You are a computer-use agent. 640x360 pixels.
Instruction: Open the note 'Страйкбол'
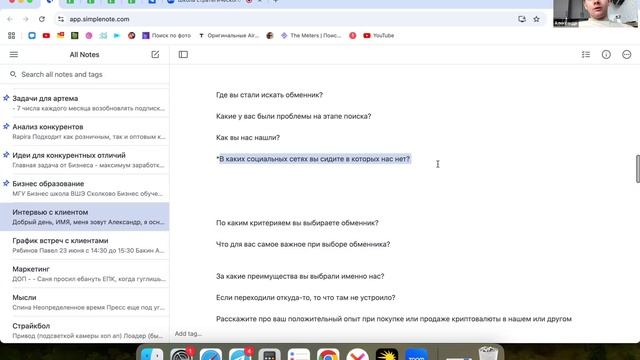(x=84, y=331)
